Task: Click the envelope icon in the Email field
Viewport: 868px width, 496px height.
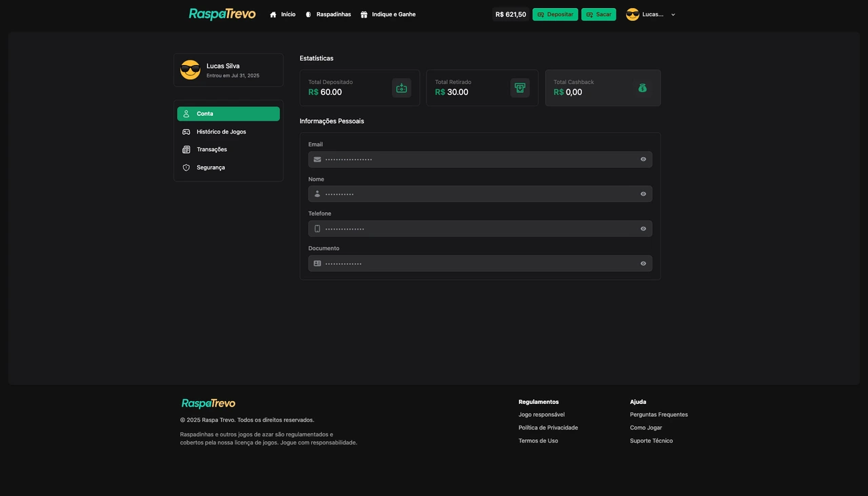Action: pyautogui.click(x=317, y=159)
